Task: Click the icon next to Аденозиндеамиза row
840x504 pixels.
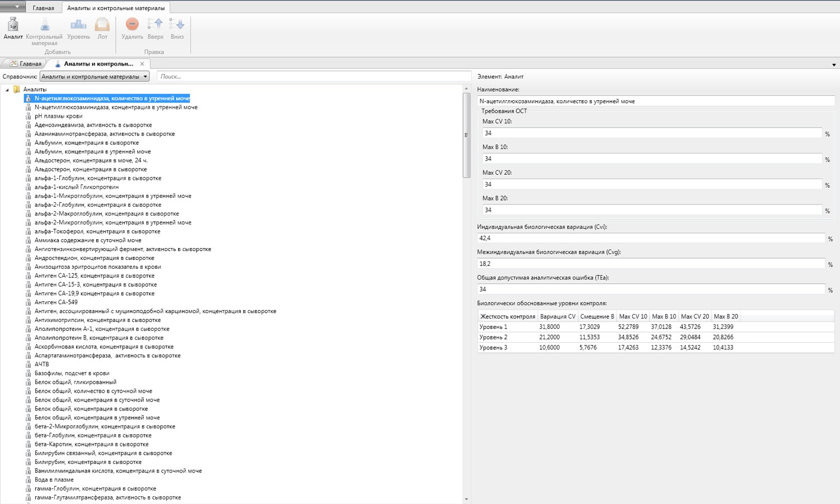Action: pyautogui.click(x=28, y=125)
